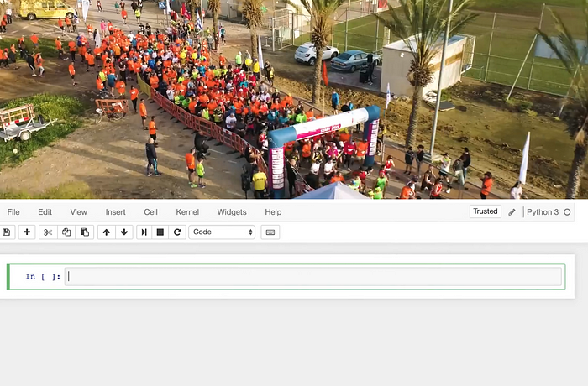Interrupt the kernel with the stop square
The height and width of the screenshot is (386, 588).
click(x=160, y=232)
